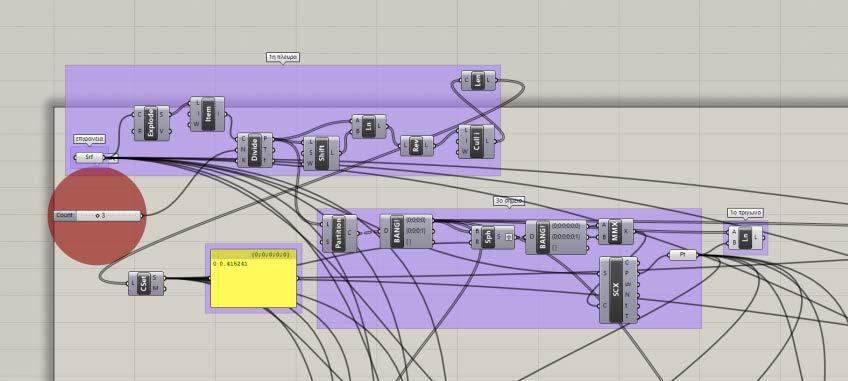
Task: Click the V output of Explode
Action: (163, 132)
